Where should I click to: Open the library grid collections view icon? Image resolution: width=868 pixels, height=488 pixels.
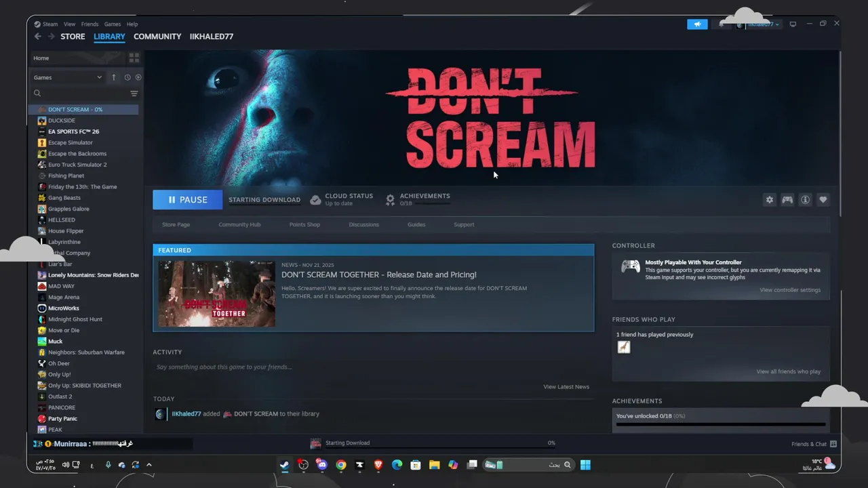coord(134,58)
